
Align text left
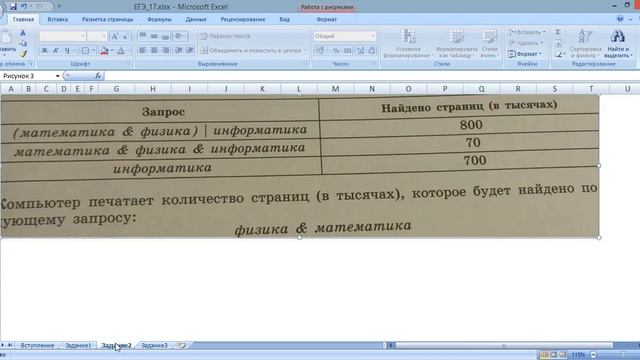coord(142,50)
